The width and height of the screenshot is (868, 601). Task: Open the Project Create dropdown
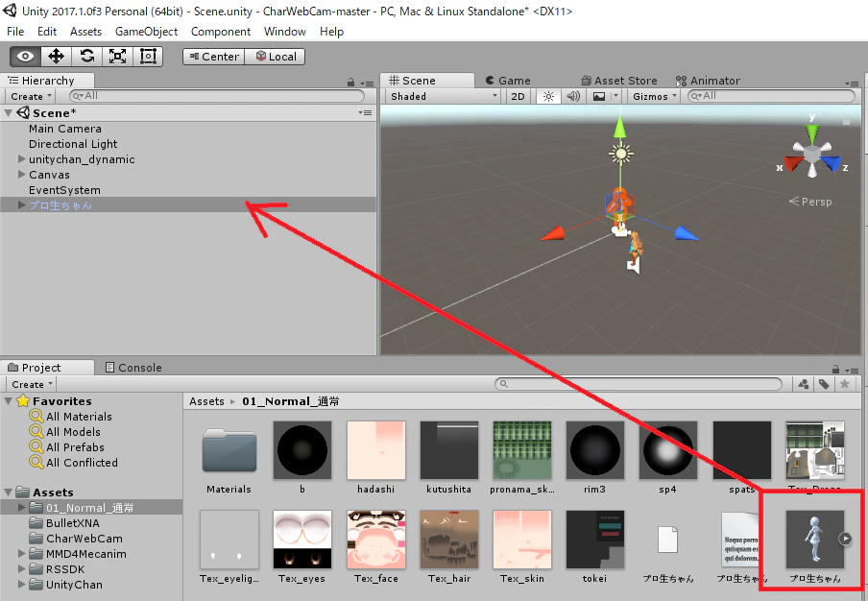pos(32,384)
